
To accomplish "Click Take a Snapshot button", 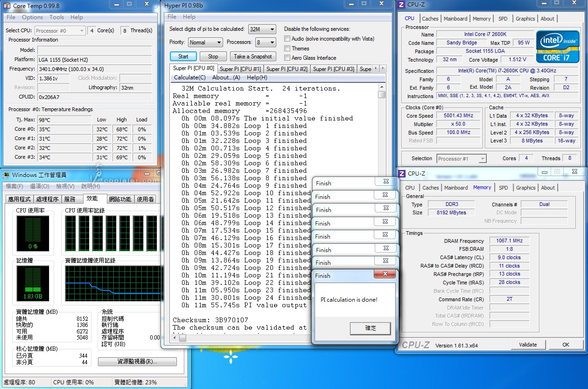I will [252, 57].
